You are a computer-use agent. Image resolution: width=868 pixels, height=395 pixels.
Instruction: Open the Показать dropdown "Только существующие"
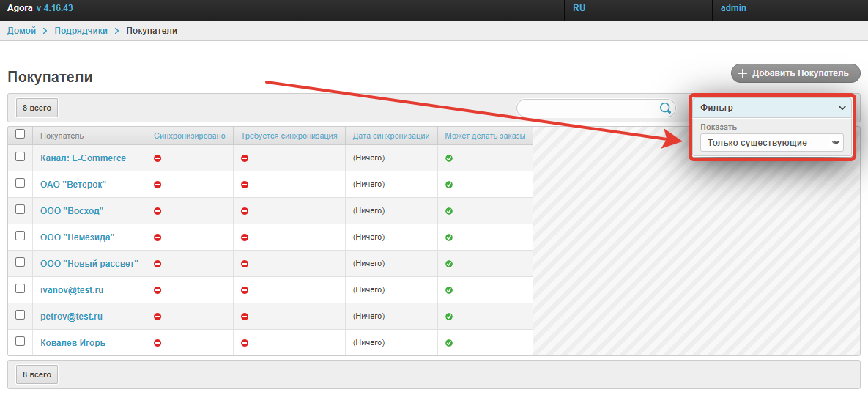771,143
